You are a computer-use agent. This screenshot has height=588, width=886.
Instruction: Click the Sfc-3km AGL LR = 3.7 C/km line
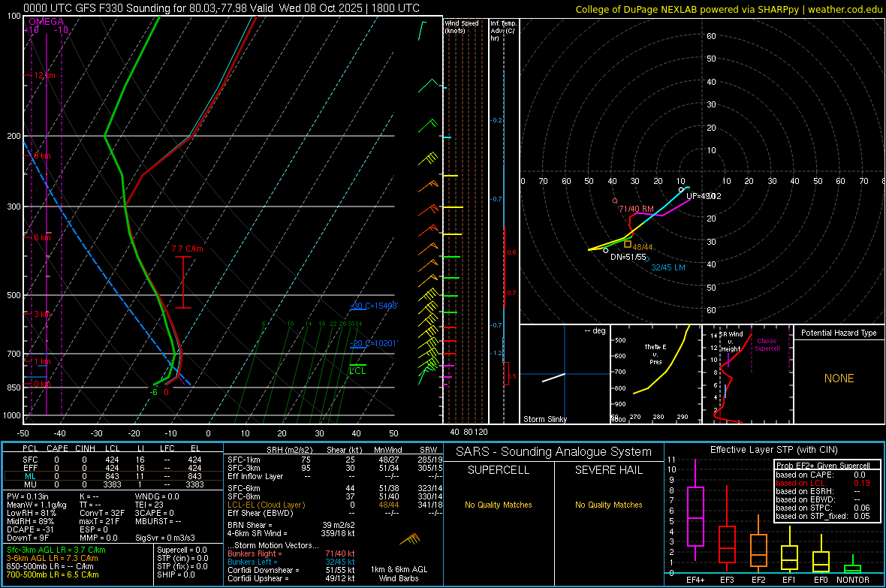(x=56, y=550)
